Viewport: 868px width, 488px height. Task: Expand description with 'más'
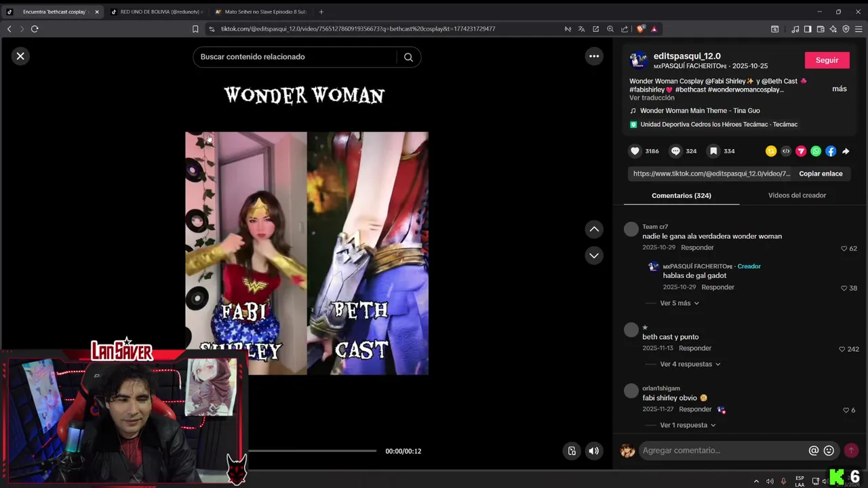pos(840,89)
